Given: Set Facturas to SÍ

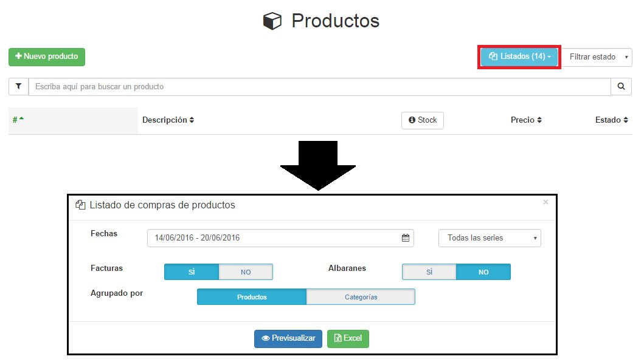Looking at the screenshot, I should (192, 271).
